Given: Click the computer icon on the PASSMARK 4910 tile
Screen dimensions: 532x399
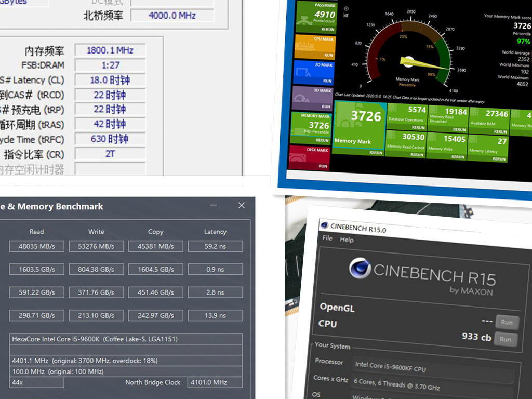Looking at the screenshot, I should click(304, 20).
